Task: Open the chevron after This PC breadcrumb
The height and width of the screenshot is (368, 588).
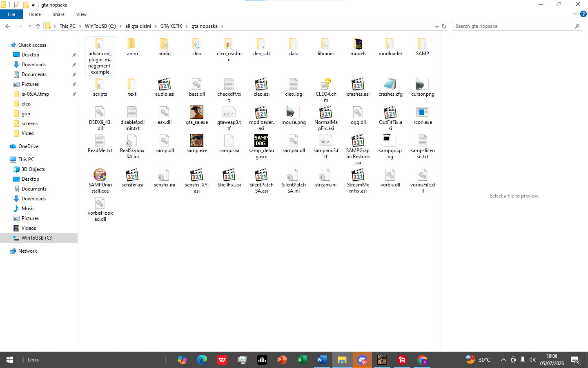Action: pyautogui.click(x=80, y=26)
